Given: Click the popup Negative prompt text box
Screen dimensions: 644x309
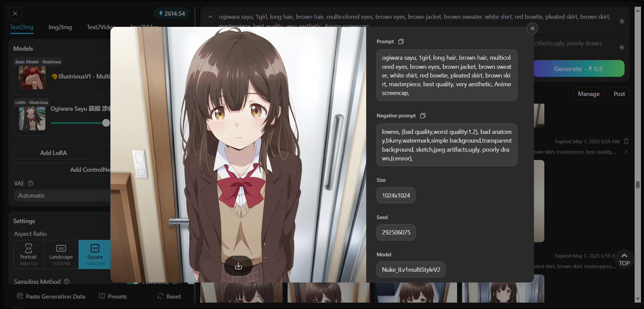Looking at the screenshot, I should click(x=447, y=145).
